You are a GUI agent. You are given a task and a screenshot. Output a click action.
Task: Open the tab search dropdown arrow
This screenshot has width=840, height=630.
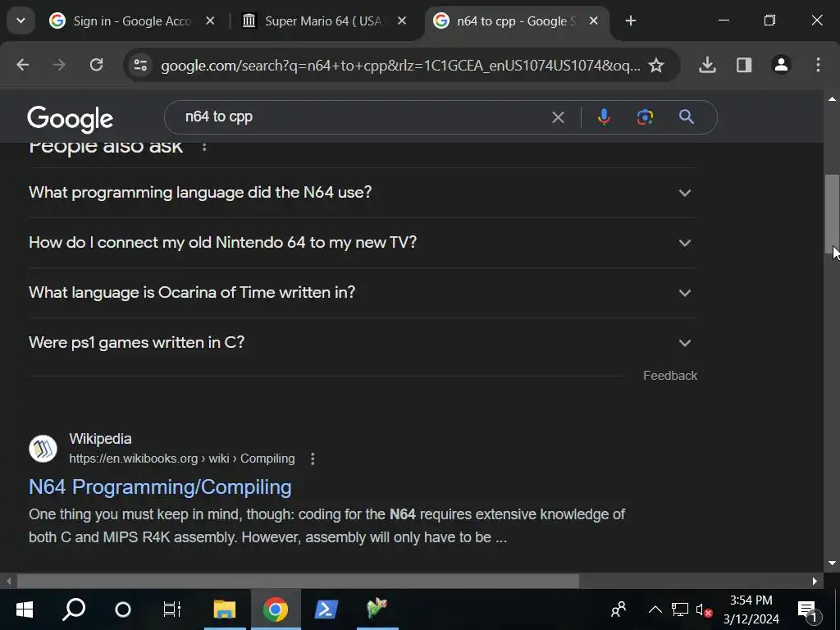tap(21, 21)
